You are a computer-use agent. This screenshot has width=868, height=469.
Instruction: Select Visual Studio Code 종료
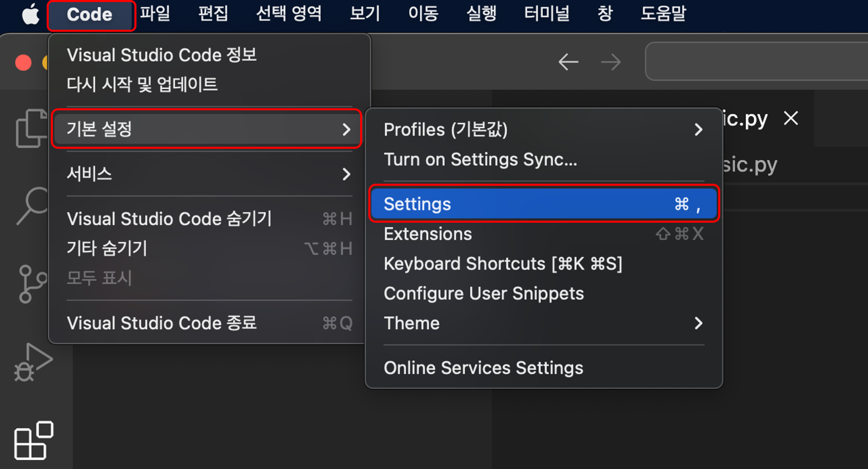tap(209, 323)
